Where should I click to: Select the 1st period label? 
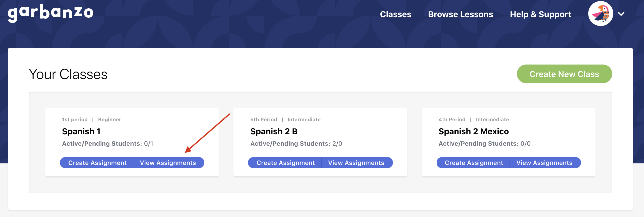[75, 119]
